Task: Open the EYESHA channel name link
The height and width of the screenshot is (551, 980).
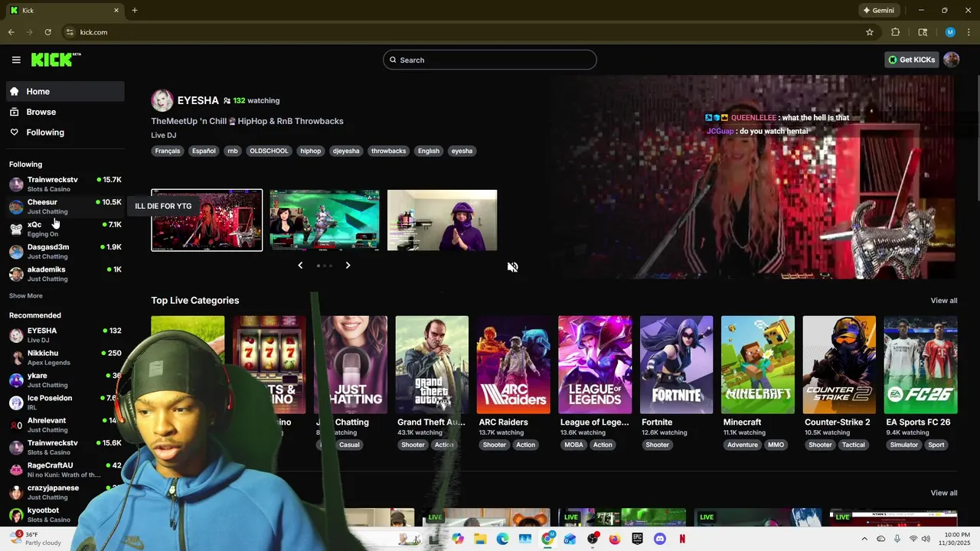Action: (x=198, y=100)
